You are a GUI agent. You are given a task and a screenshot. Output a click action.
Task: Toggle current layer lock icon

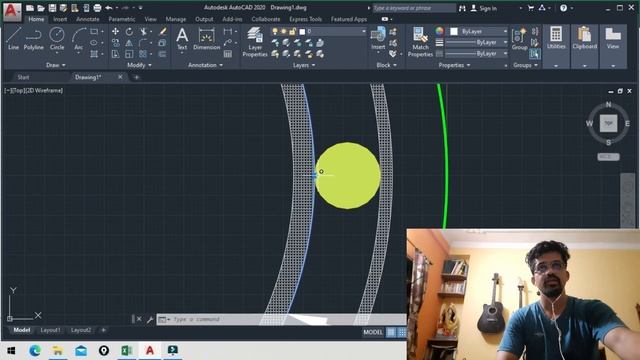pos(292,31)
